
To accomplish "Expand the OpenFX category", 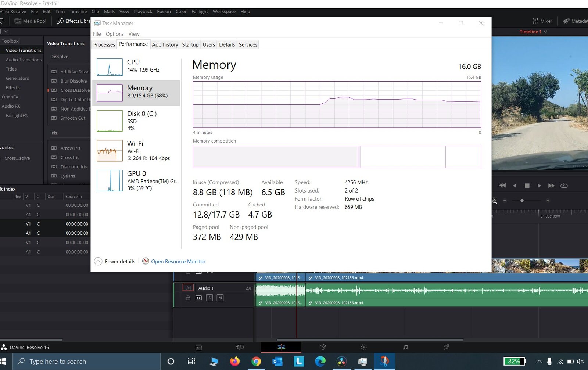I will pyautogui.click(x=10, y=97).
